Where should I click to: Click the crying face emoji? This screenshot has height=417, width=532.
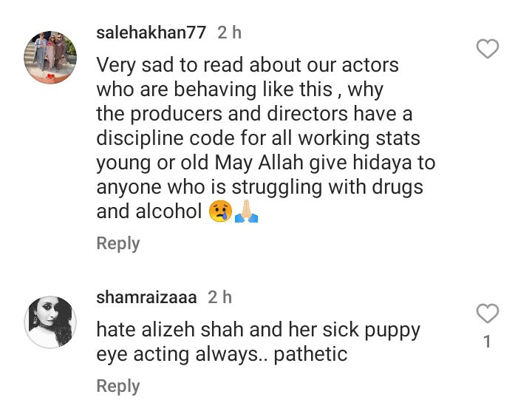coord(220,211)
